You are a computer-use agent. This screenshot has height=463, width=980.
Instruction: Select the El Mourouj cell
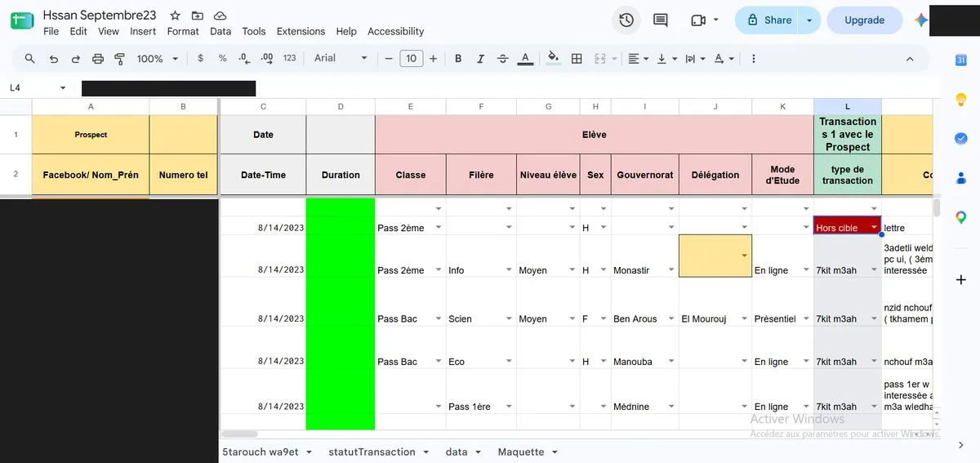pyautogui.click(x=715, y=302)
